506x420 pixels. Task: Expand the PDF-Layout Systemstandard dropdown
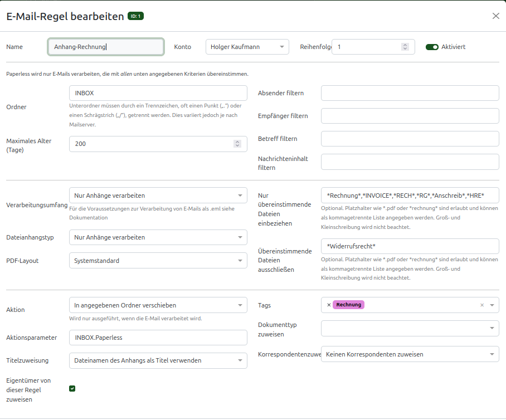point(158,261)
